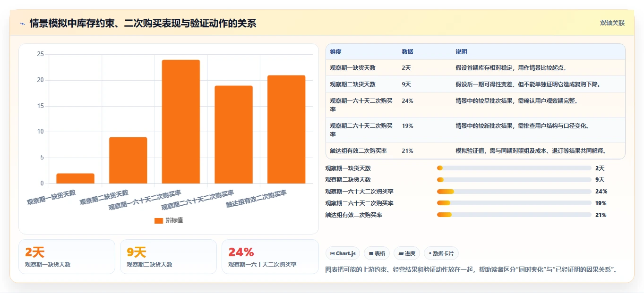Click the y-axis label 25
The height and width of the screenshot is (293, 644).
[x=40, y=54]
